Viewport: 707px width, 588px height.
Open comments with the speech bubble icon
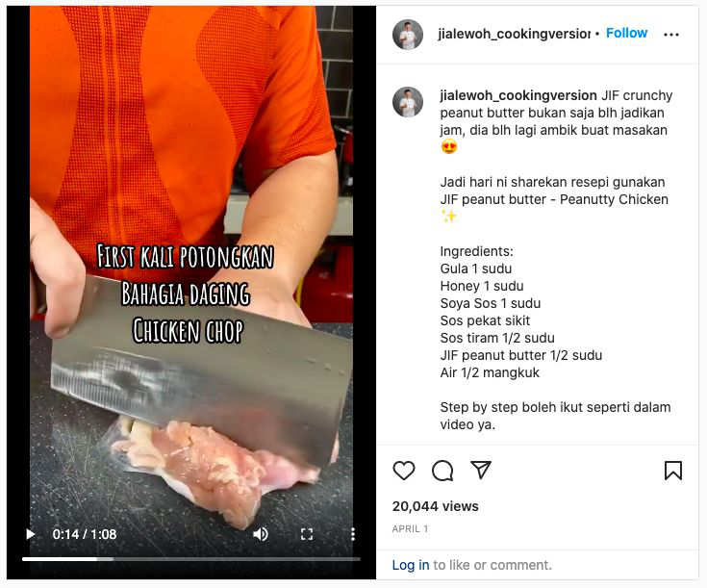click(442, 471)
